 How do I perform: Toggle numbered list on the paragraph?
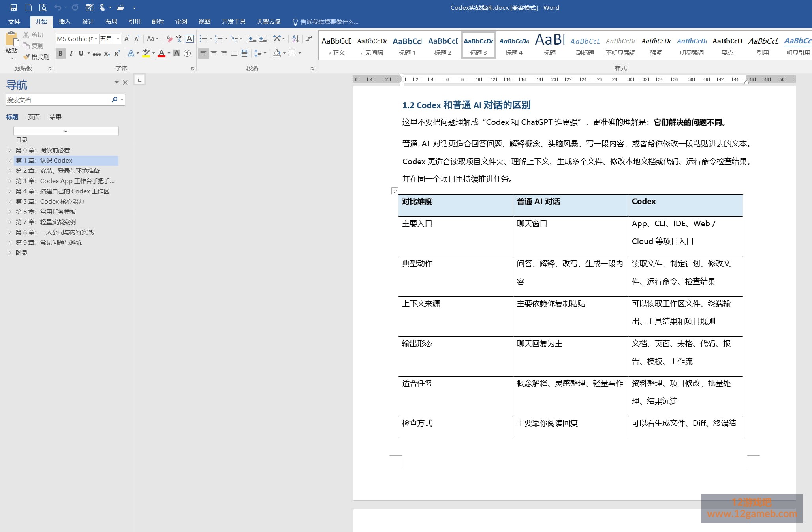tap(219, 39)
